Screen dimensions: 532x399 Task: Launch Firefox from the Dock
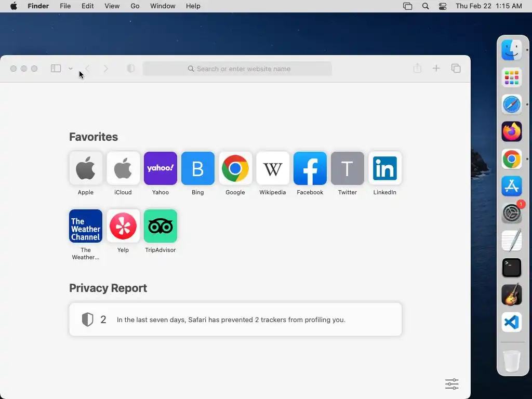(512, 131)
